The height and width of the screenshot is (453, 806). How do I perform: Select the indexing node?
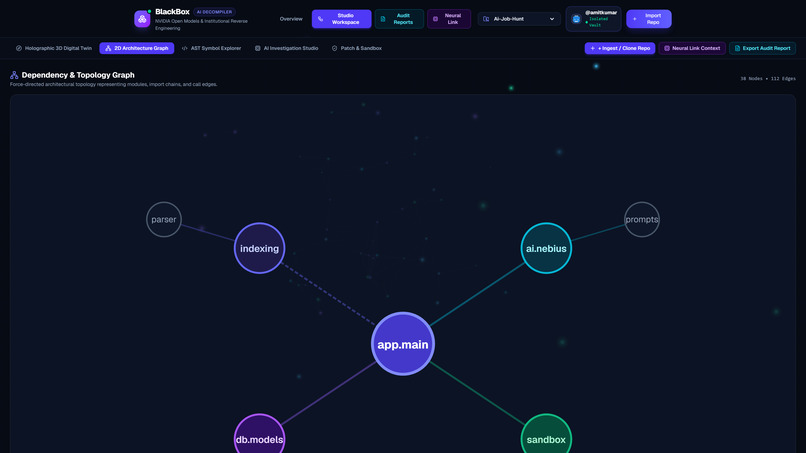[260, 248]
